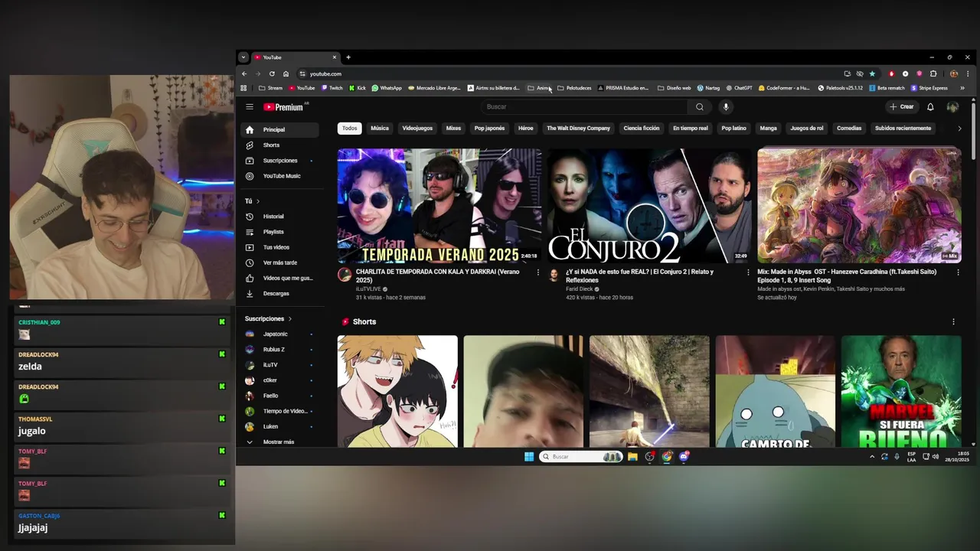This screenshot has width=980, height=551.
Task: Expand Mostrar más subscriptions
Action: pos(279,442)
